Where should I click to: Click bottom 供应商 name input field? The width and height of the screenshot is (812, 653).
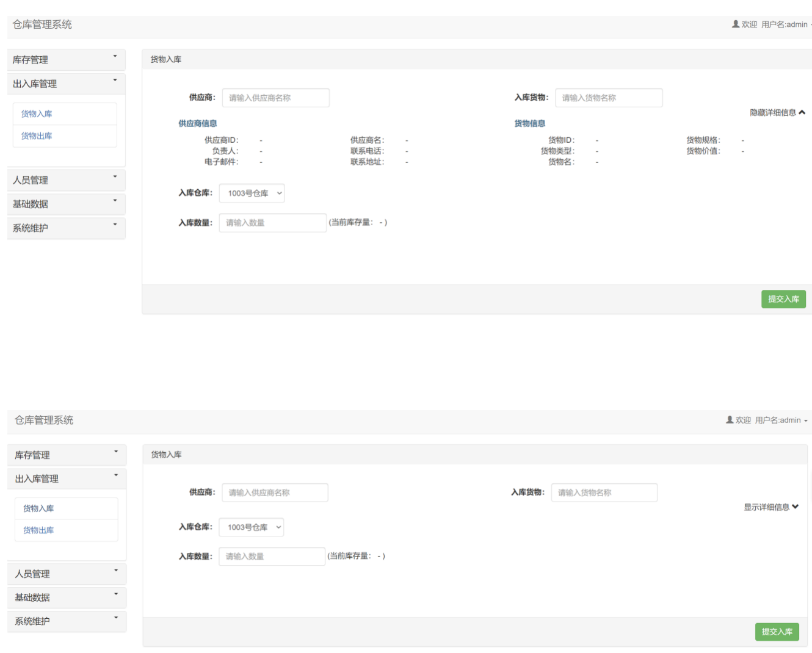[x=275, y=492]
